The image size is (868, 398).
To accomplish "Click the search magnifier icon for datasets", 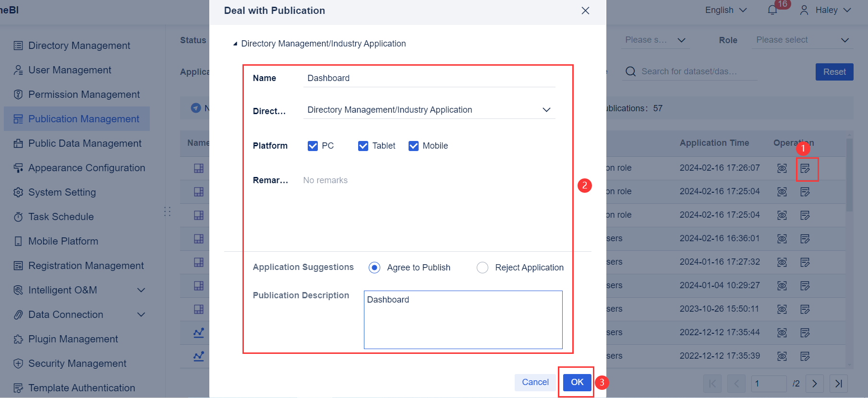I will point(631,72).
